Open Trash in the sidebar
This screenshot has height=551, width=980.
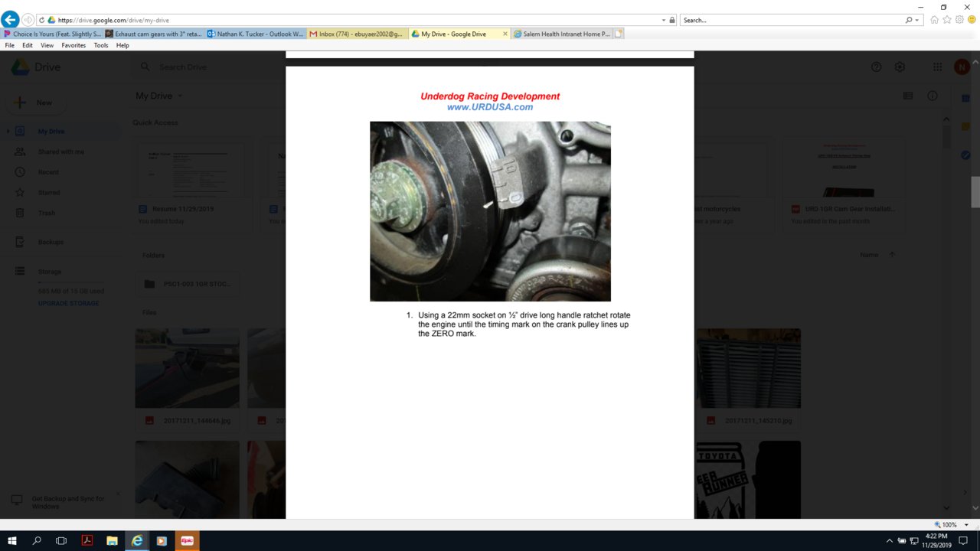[47, 213]
